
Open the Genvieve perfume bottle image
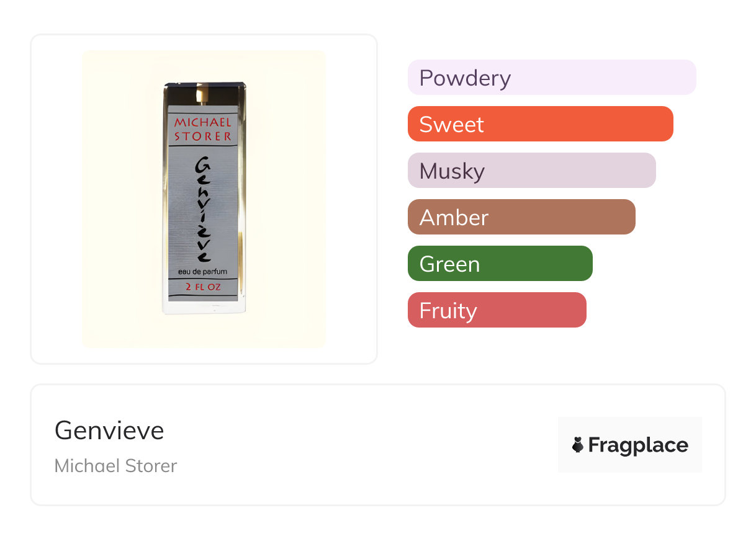[204, 199]
